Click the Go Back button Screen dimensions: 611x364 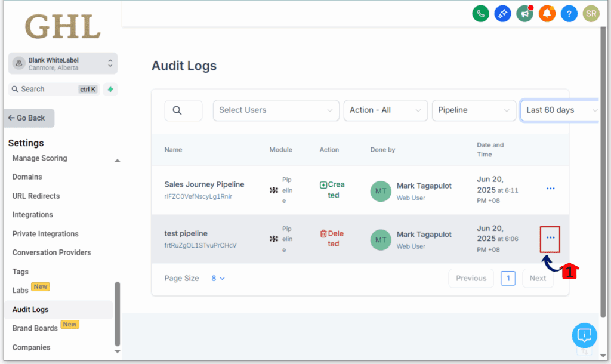[29, 118]
